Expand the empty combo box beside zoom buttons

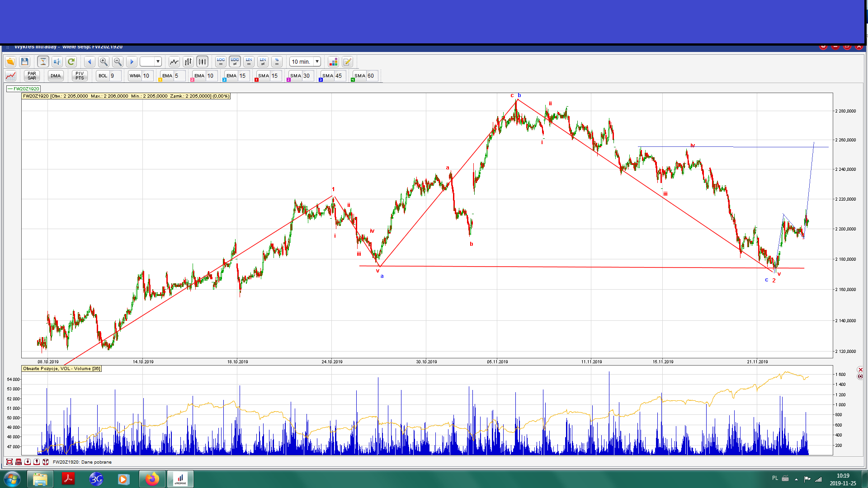click(158, 61)
